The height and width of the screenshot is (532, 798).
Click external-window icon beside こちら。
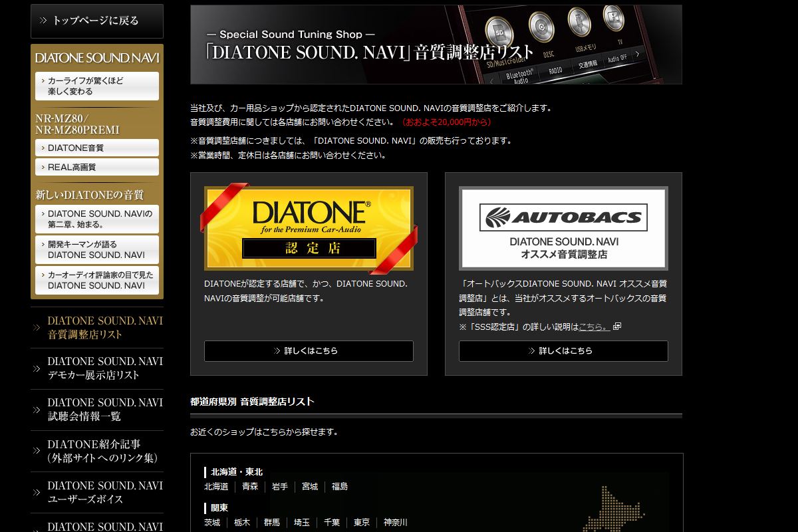pyautogui.click(x=617, y=327)
